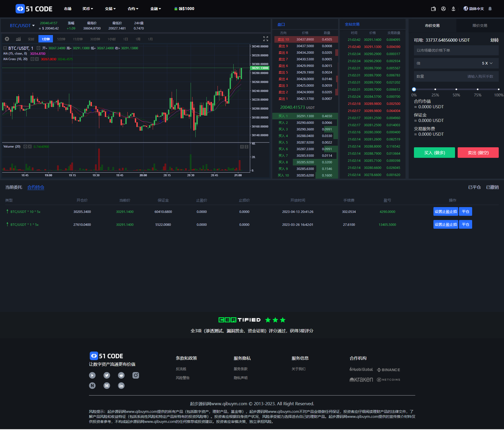504x430 pixels.
Task: Remove the Volume indicator with X icon
Action: [30, 146]
